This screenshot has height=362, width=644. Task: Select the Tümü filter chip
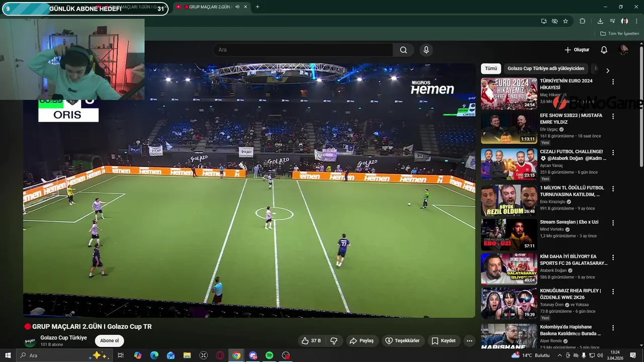pos(491,68)
